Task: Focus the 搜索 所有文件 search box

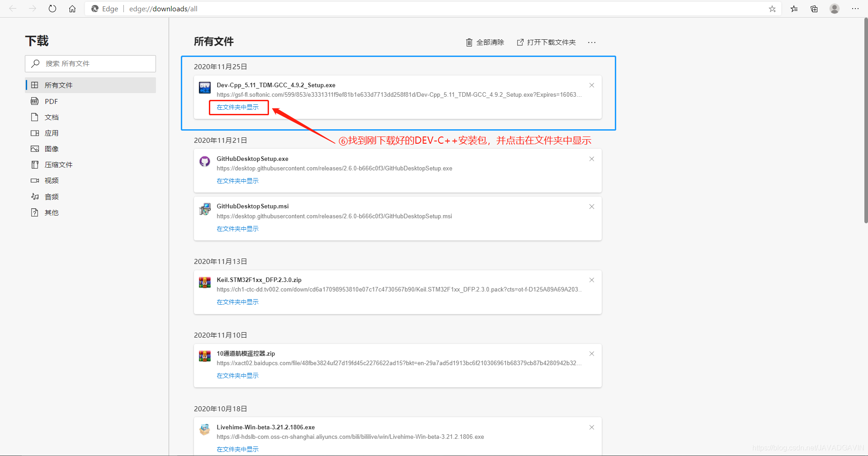Action: [x=90, y=64]
